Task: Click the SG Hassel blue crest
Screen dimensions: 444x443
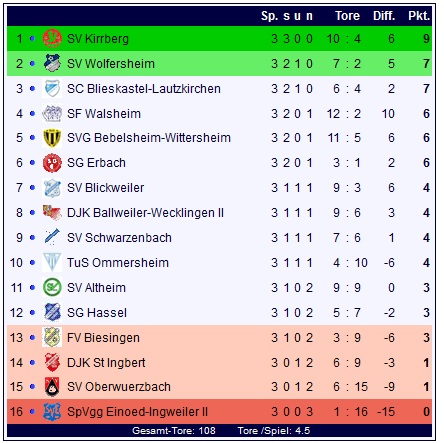Action: tap(52, 312)
